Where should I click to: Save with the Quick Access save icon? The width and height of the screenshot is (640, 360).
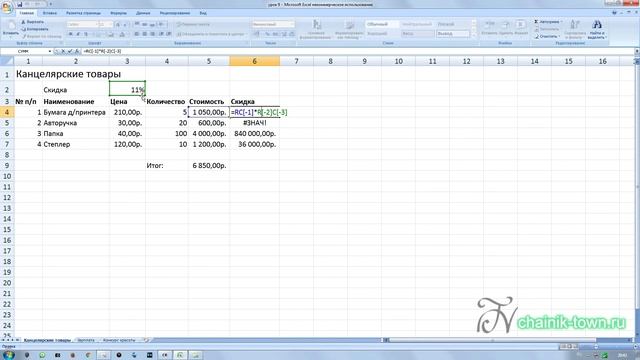(20, 4)
